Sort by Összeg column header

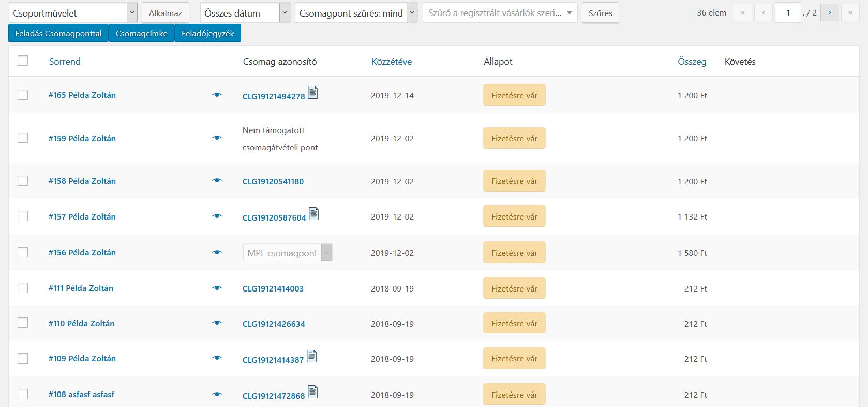click(x=692, y=62)
